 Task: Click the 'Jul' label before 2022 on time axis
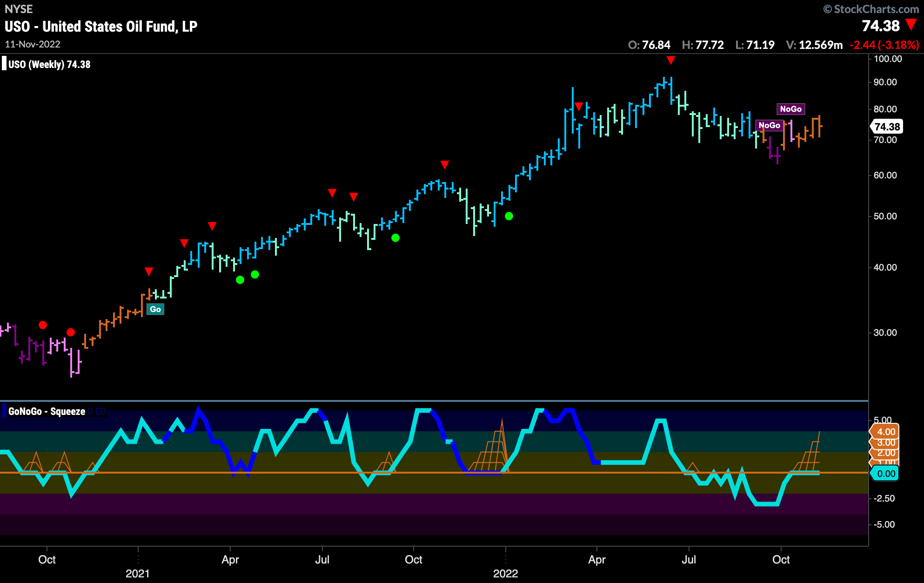pos(322,560)
